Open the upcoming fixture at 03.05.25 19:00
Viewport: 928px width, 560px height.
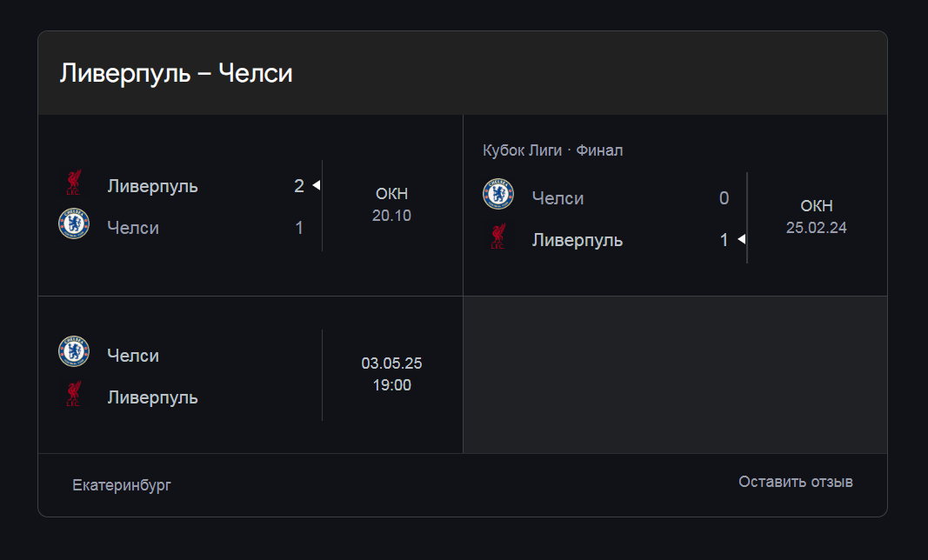[391, 374]
